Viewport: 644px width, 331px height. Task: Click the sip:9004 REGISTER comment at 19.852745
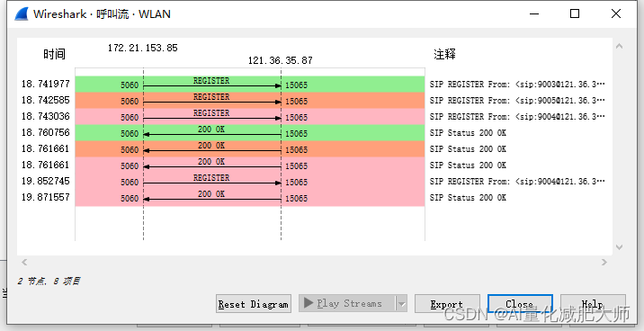[517, 182]
